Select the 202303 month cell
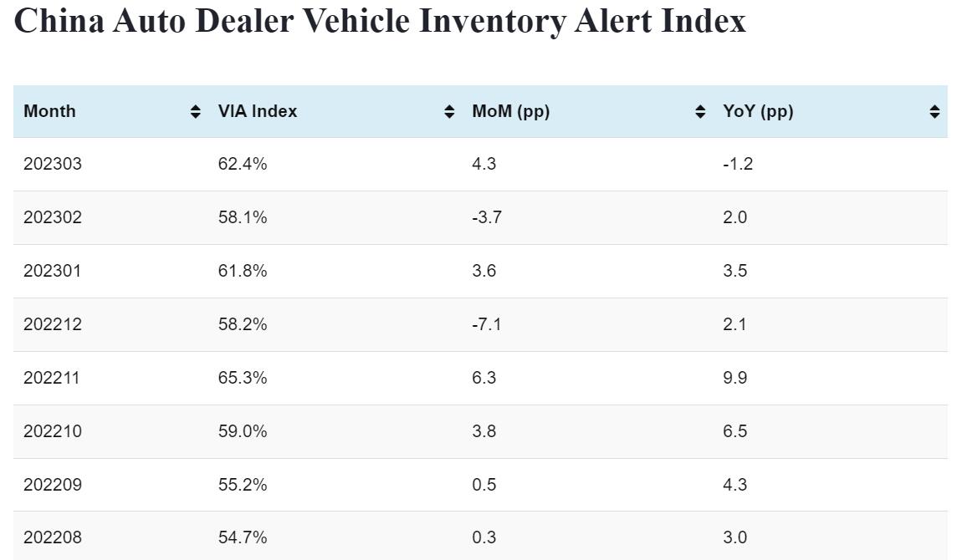The width and height of the screenshot is (957, 560). point(53,164)
